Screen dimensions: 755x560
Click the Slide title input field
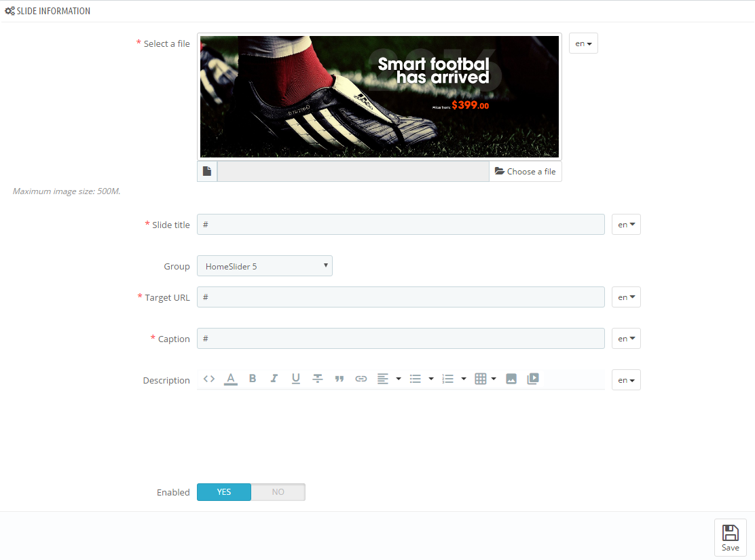coord(401,225)
